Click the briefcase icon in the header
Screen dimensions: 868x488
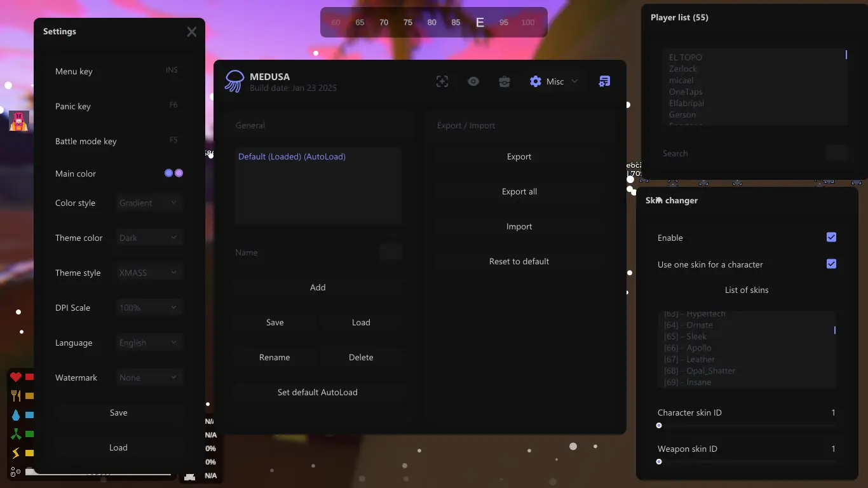click(505, 81)
